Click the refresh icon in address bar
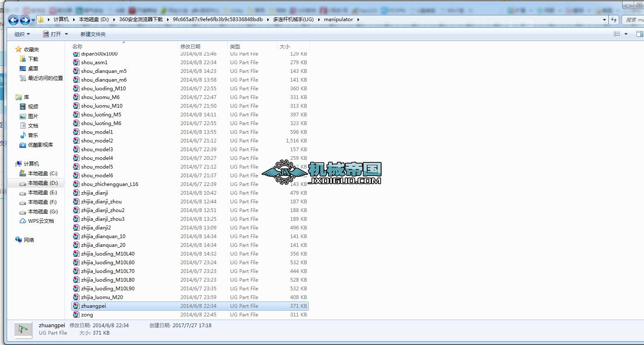The width and height of the screenshot is (644, 345). pos(614,19)
